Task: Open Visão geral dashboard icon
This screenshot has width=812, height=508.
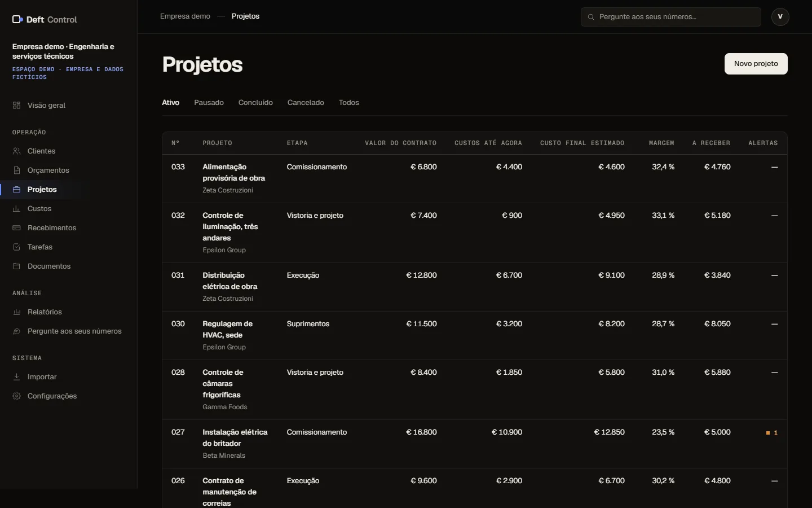Action: (x=16, y=106)
